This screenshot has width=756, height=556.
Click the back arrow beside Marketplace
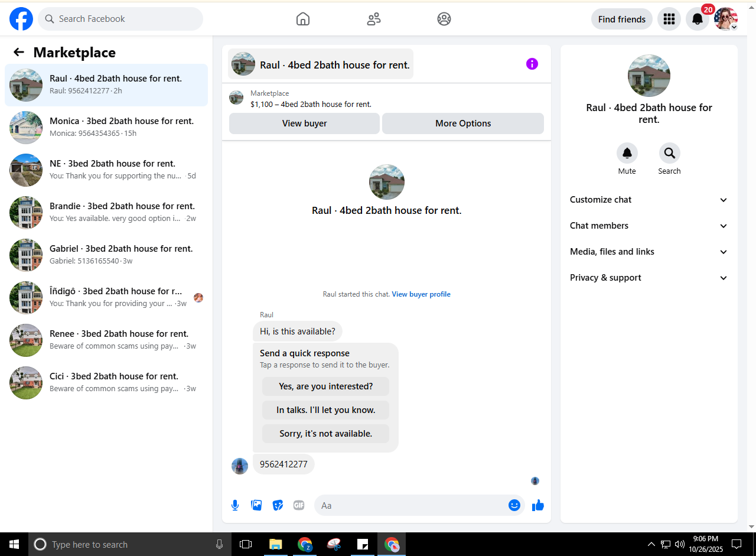coord(19,52)
